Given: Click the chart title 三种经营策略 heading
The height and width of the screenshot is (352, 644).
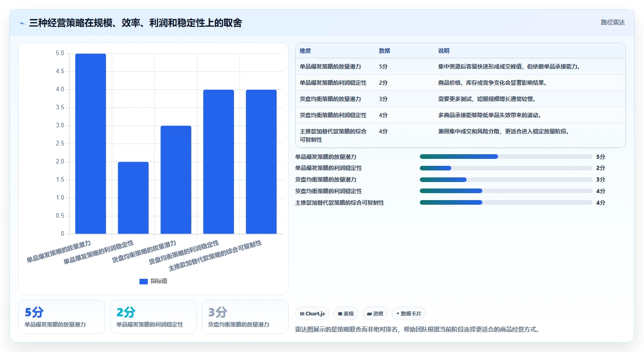Looking at the screenshot, I should coord(135,23).
